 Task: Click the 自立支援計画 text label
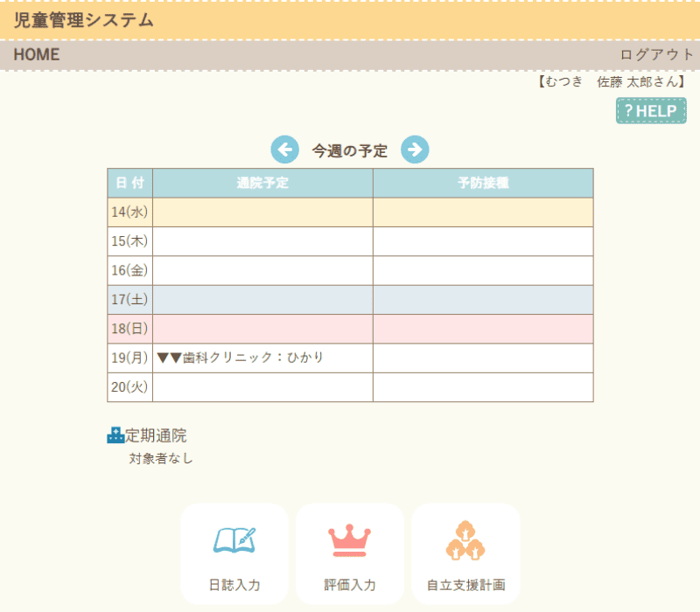point(465,585)
